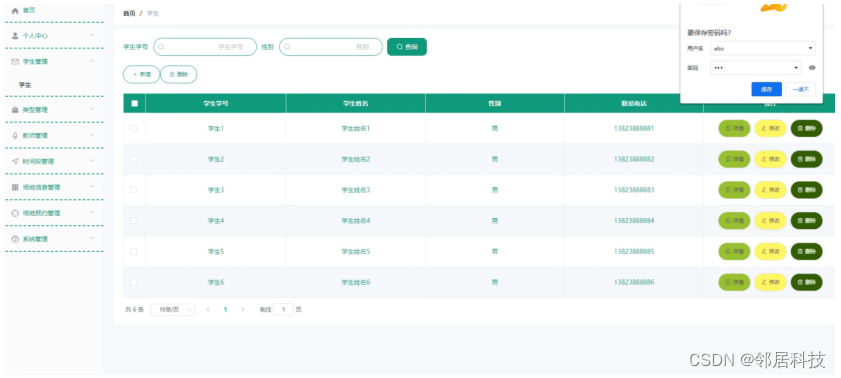Tick the checkbox for row 学生2
Screen dimensions: 841x378
134,159
